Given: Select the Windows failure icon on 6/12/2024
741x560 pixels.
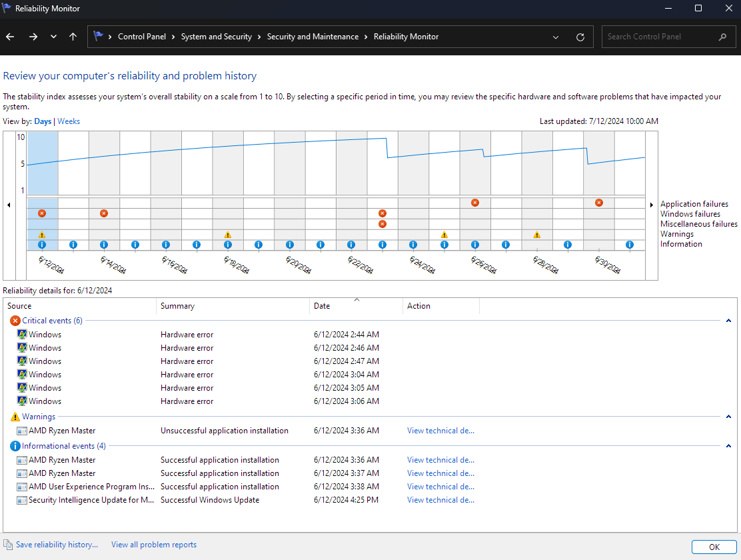Looking at the screenshot, I should 42,213.
